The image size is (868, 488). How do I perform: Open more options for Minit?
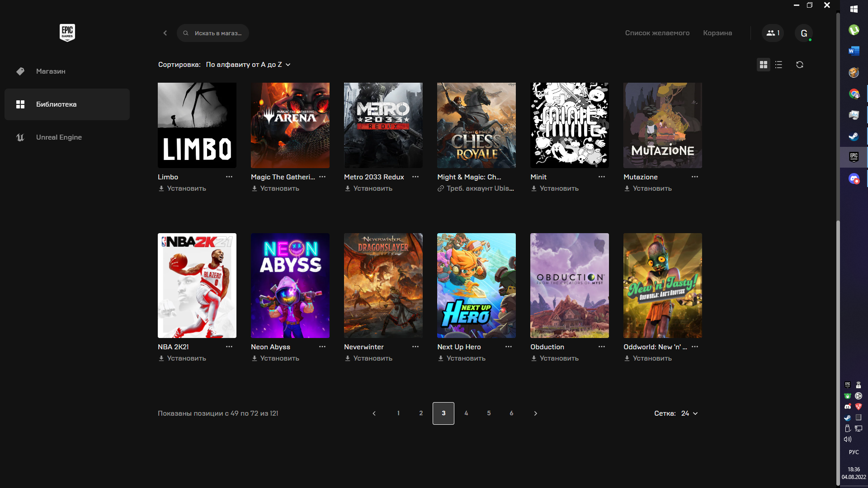[x=602, y=177]
